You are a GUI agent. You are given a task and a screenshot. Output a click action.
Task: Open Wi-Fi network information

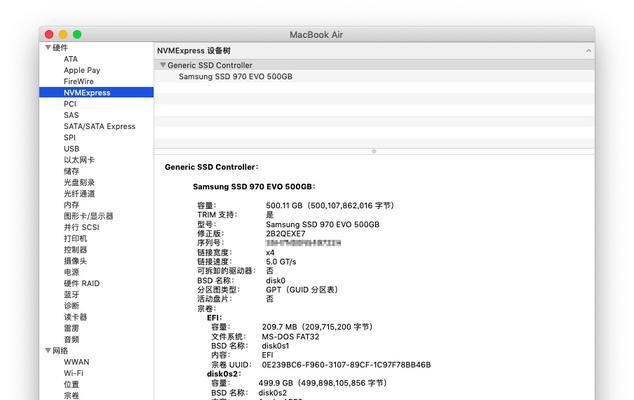click(74, 373)
